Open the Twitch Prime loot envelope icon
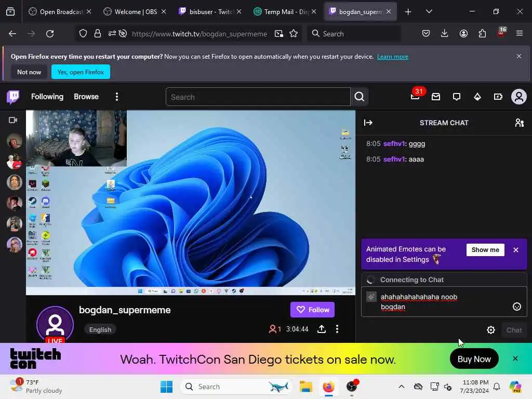 (x=436, y=97)
